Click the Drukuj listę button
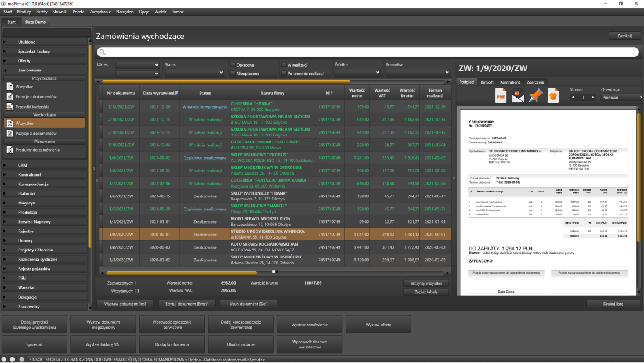644x363 pixels. (613, 304)
